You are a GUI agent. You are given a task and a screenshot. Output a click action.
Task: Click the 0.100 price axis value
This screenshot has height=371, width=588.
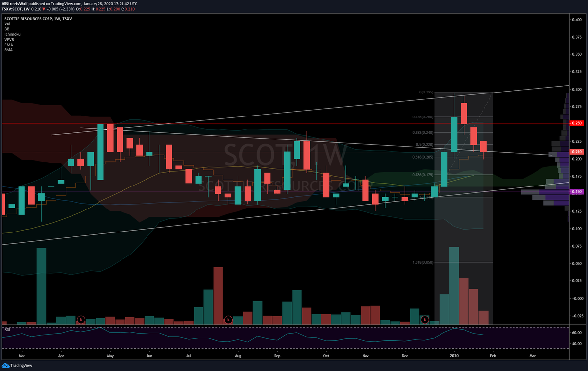[576, 229]
